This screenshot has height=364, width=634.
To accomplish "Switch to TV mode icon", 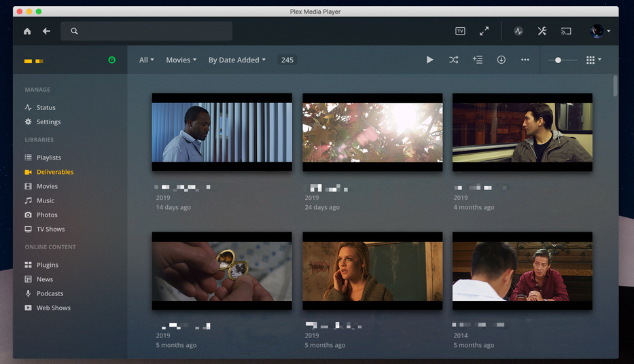I will 460,31.
